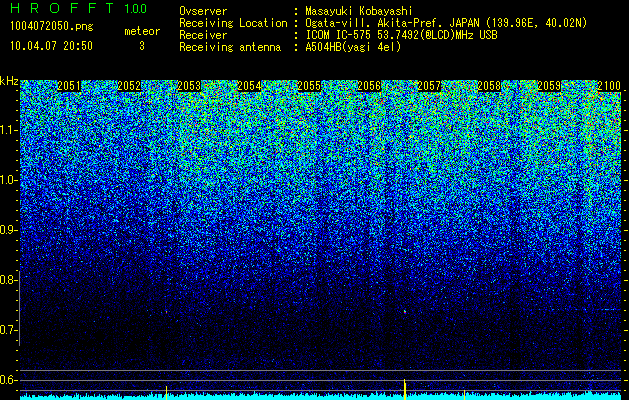The image size is (629, 400).
Task: Click the 'Receiving Location' field label
Action: [233, 23]
